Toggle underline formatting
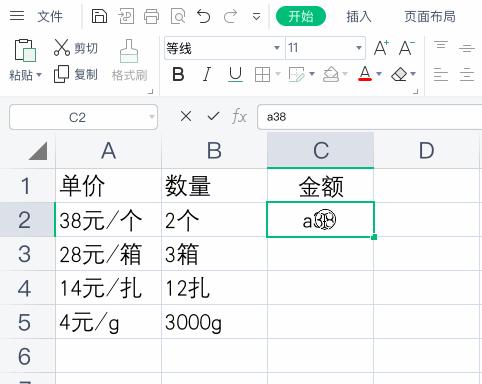Screen dimensions: 482x384 tap(235, 74)
